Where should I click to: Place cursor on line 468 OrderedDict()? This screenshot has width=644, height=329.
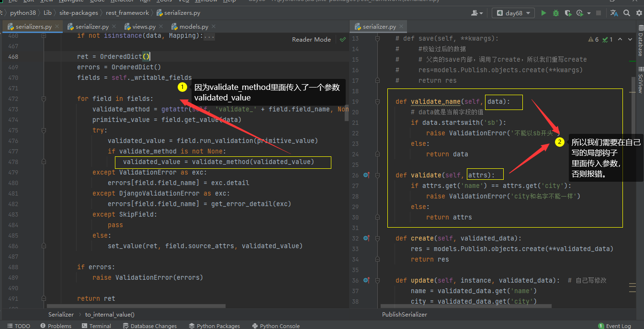click(x=124, y=56)
